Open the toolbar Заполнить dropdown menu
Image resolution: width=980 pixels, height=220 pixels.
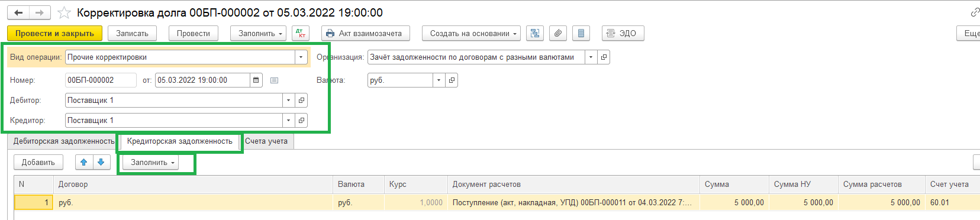[258, 33]
